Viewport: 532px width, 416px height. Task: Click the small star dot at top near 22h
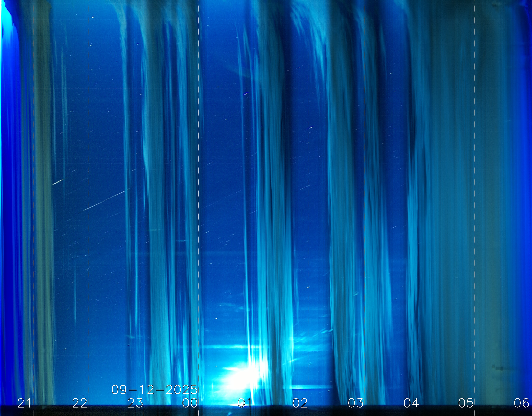93,17
